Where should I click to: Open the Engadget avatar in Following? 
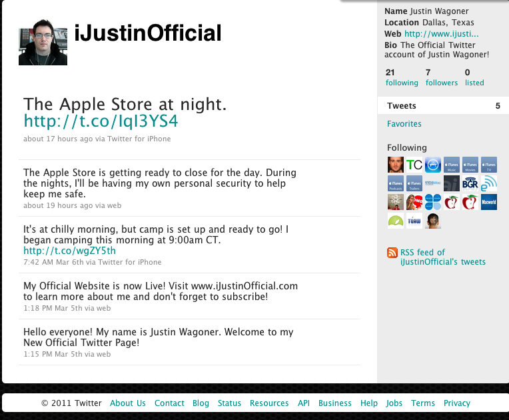click(x=489, y=183)
